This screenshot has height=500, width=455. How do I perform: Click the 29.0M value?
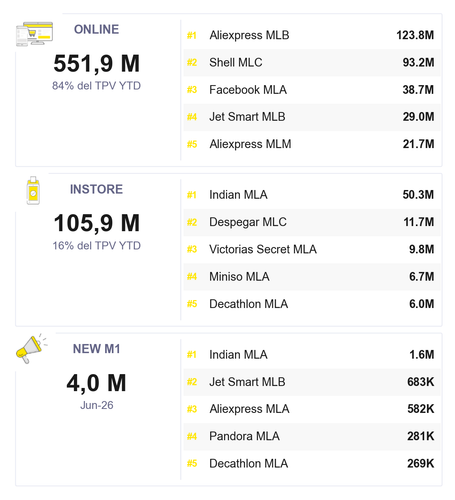(418, 117)
